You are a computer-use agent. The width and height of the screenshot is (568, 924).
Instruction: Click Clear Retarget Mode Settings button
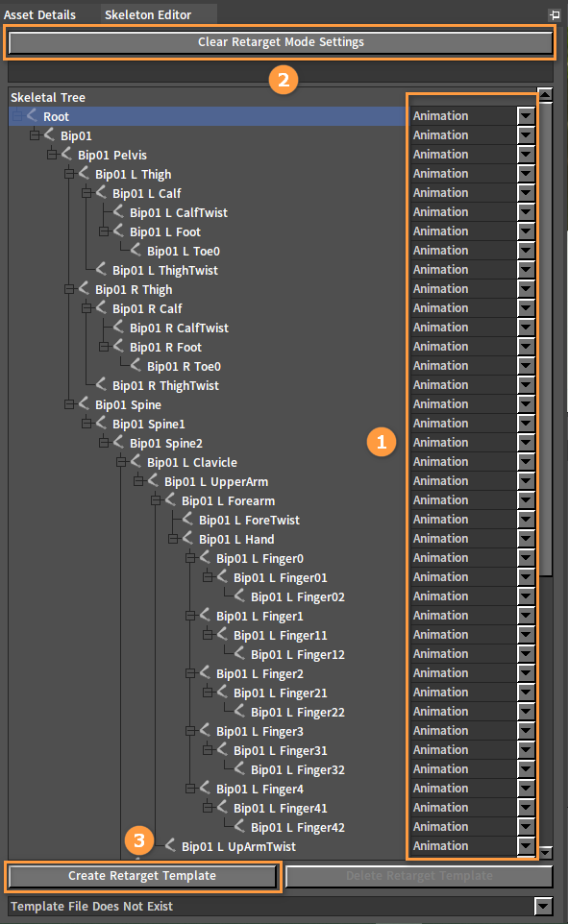point(281,42)
